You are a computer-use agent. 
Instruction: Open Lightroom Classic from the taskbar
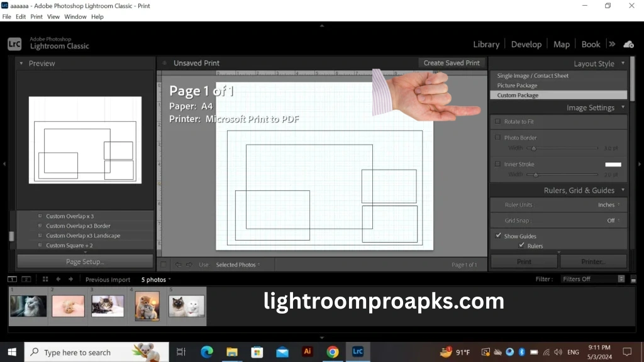(x=358, y=352)
